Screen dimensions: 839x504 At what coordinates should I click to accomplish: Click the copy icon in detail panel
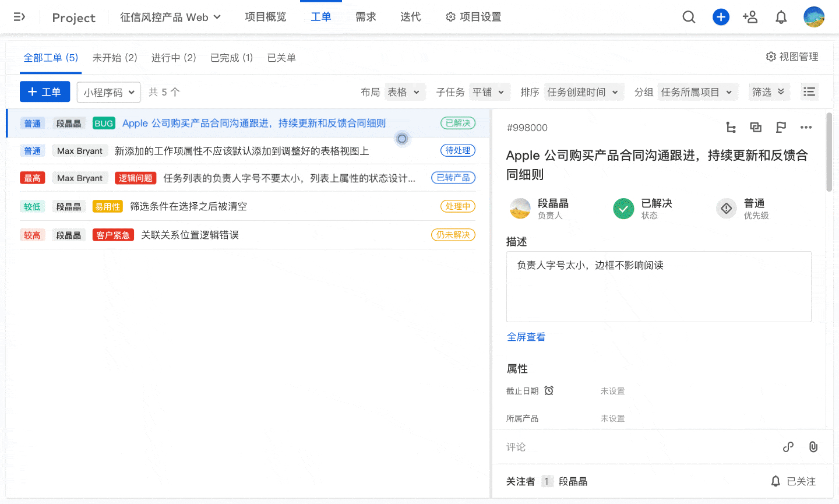756,128
